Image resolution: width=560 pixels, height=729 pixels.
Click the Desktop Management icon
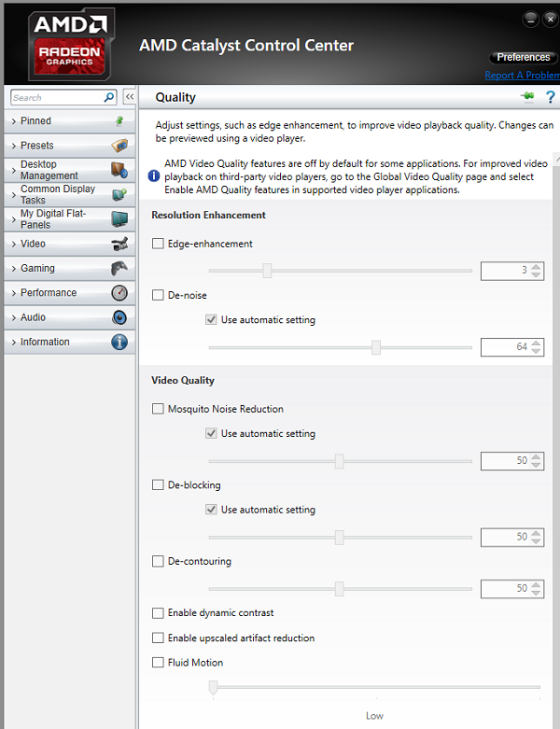pyautogui.click(x=119, y=170)
